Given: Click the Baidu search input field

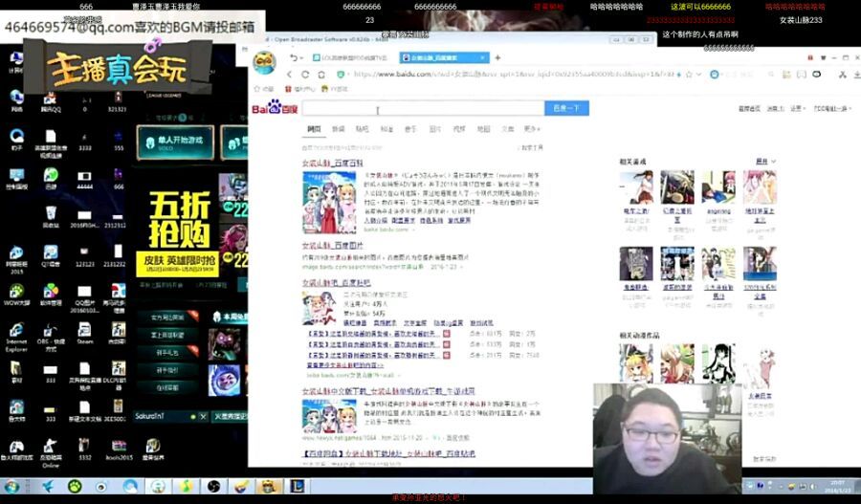Looking at the screenshot, I should tap(423, 108).
